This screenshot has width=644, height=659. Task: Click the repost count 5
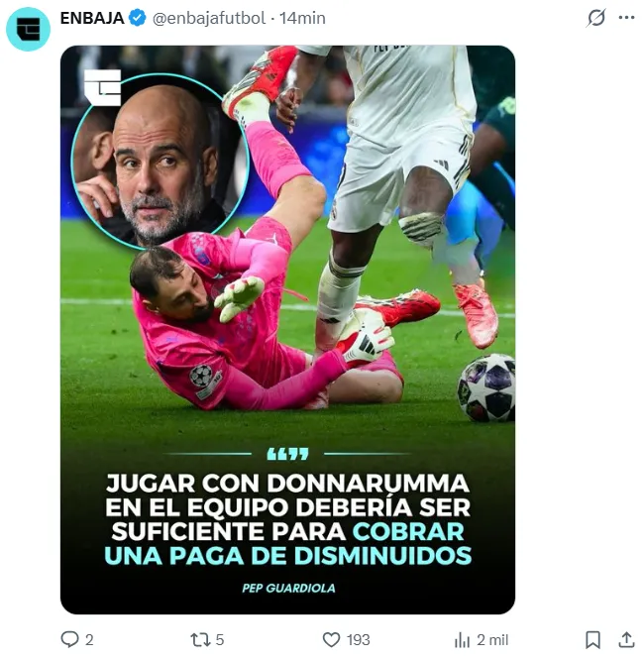[x=220, y=640]
